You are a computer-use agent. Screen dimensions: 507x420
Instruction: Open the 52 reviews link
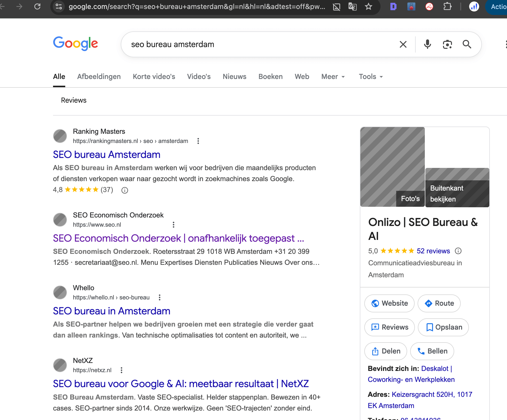tap(433, 251)
